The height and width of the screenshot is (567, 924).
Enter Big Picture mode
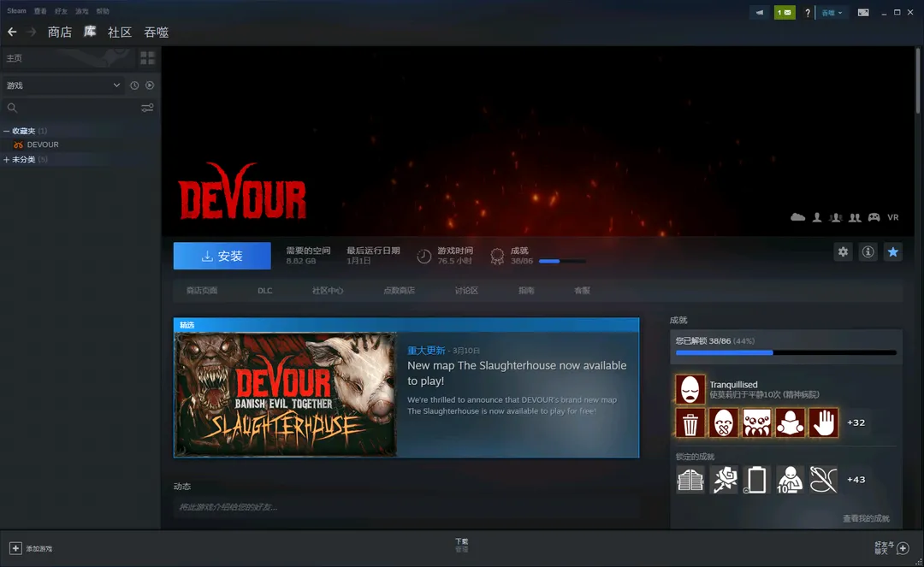point(863,13)
